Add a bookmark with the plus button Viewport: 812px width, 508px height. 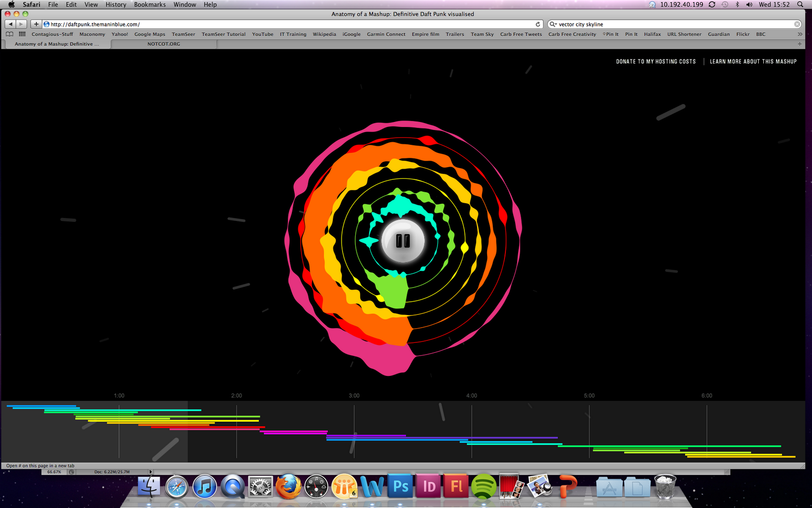[36, 24]
